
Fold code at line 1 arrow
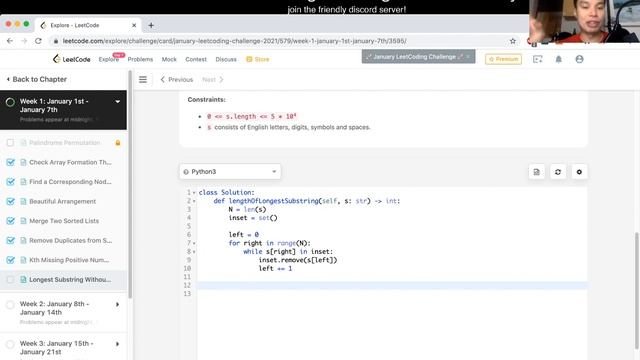pos(194,193)
